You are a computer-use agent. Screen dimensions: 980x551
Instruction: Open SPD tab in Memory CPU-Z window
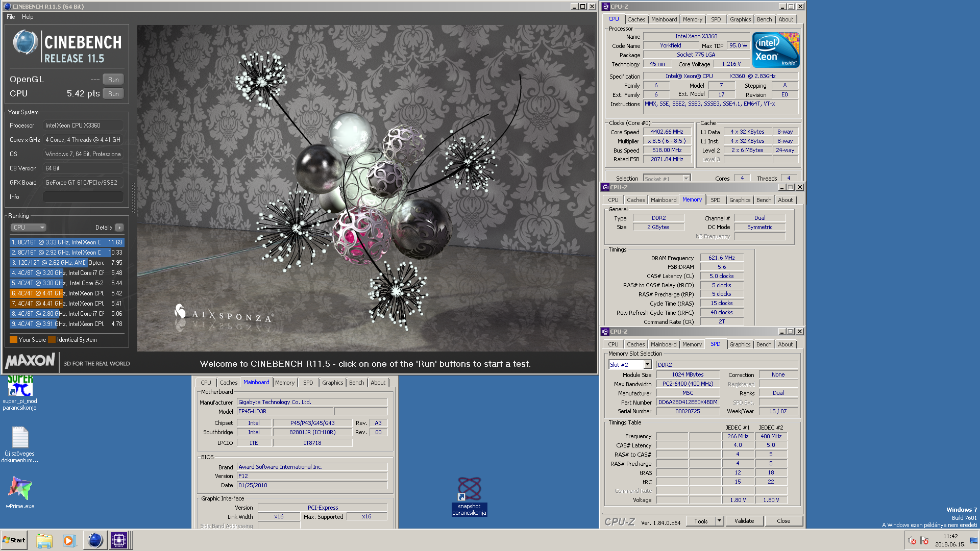[x=715, y=200]
